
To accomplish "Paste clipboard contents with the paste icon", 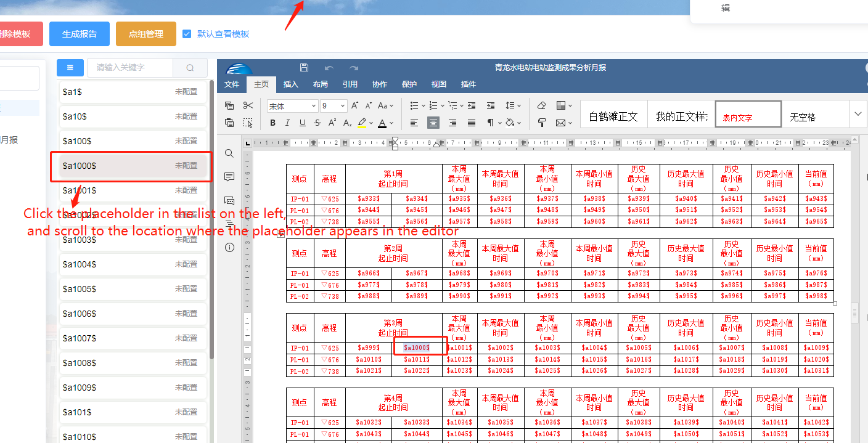I will pyautogui.click(x=229, y=123).
